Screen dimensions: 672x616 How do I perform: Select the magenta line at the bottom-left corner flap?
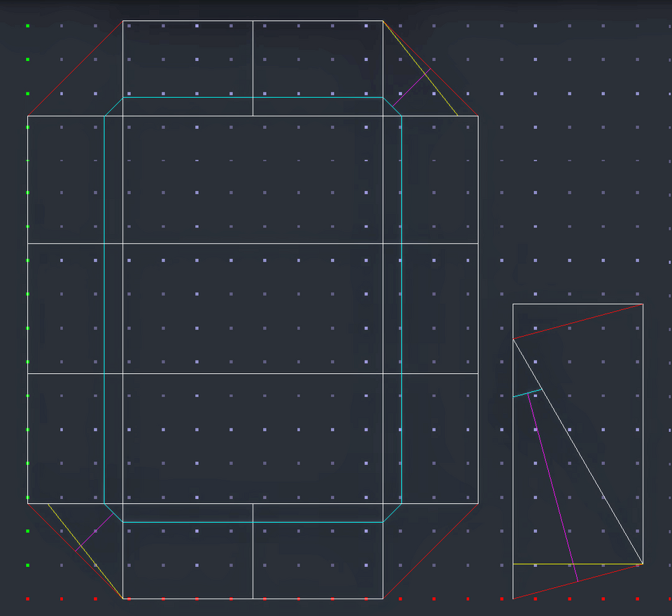94,532
